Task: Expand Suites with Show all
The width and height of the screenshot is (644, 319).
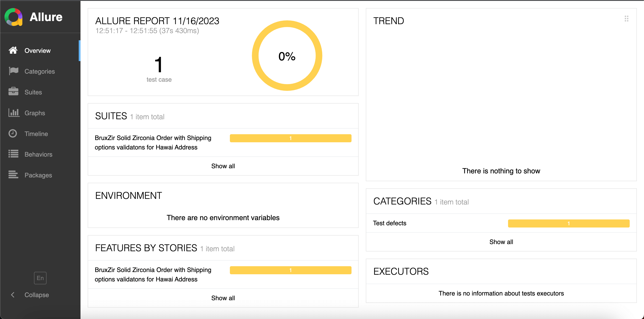Action: [223, 166]
